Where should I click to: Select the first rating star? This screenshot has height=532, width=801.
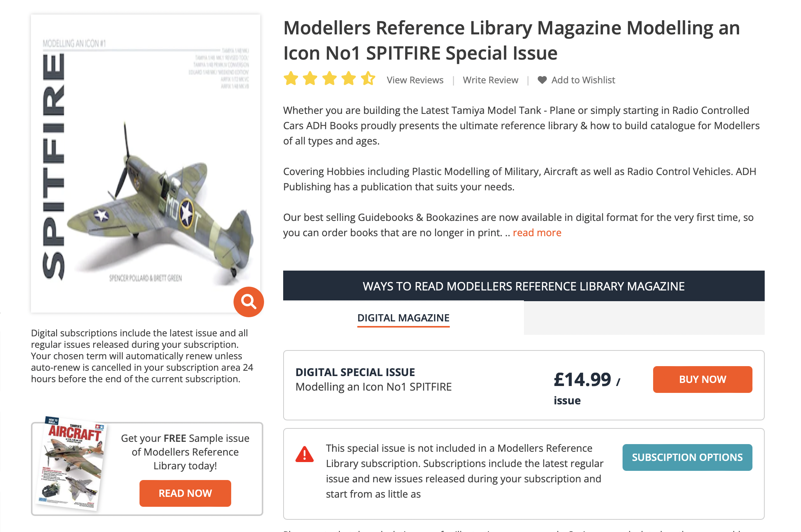(x=291, y=78)
